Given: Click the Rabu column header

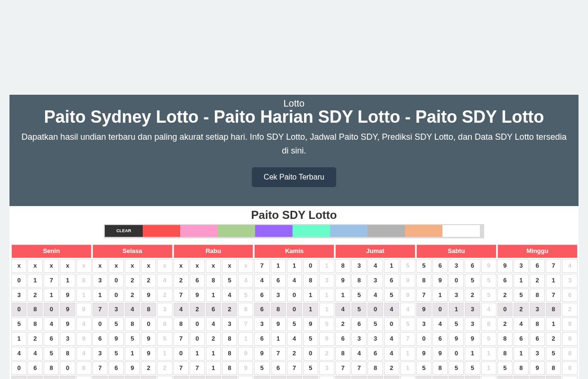Looking at the screenshot, I should point(213,251).
